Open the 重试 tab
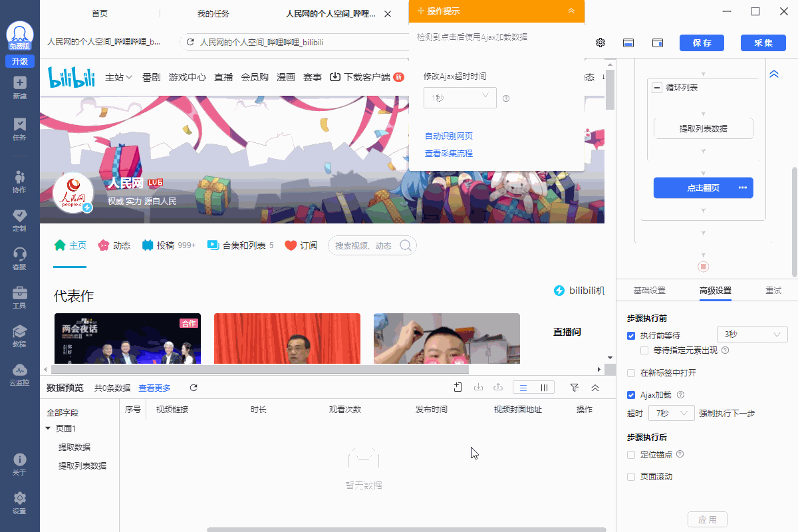798x532 pixels. (773, 291)
